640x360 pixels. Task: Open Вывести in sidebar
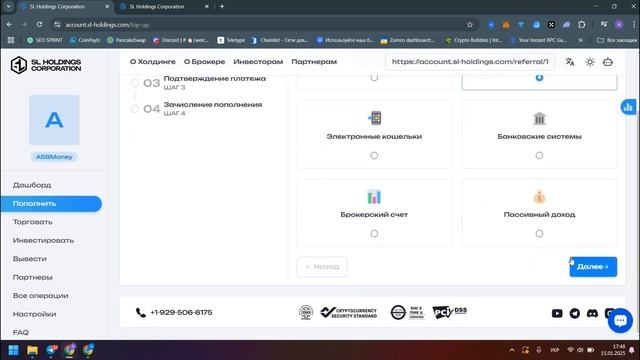point(29,259)
